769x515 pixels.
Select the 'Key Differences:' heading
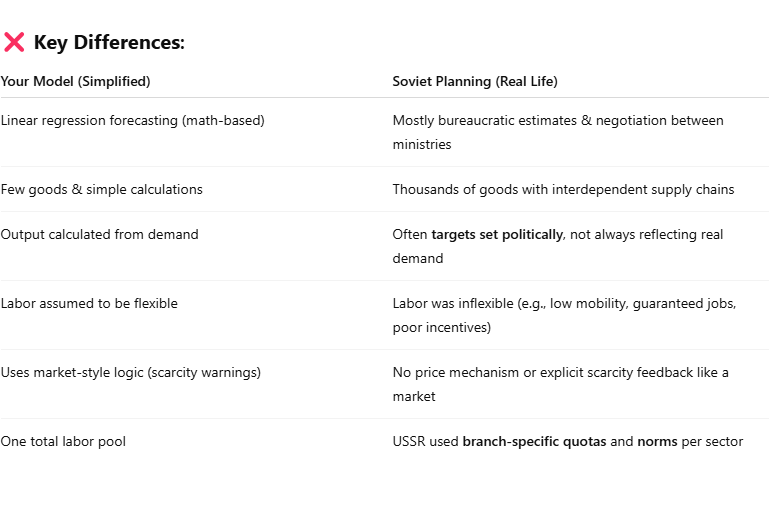(x=109, y=43)
